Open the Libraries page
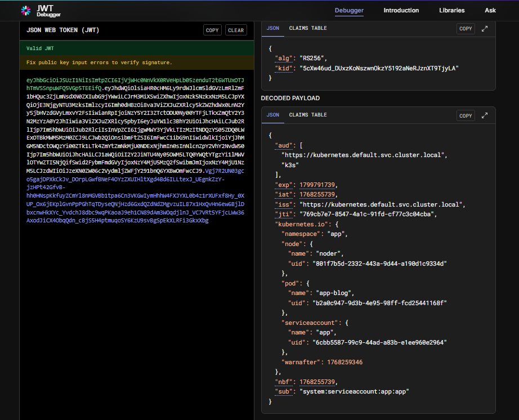This screenshot has height=420, width=519. click(x=451, y=10)
